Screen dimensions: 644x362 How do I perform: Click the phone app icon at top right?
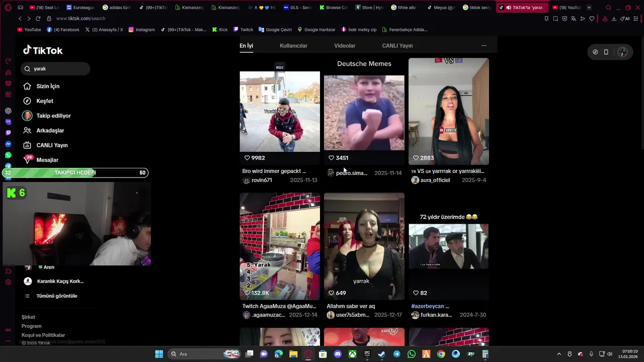[x=606, y=52]
